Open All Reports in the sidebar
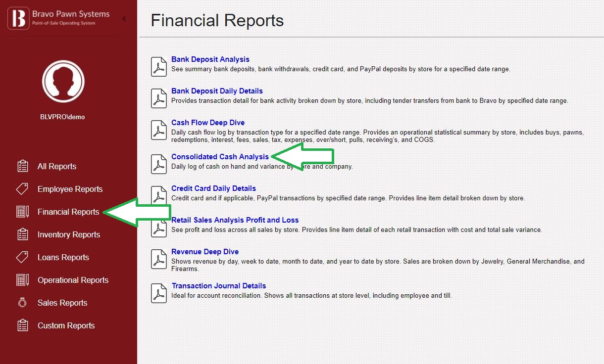 click(x=57, y=166)
